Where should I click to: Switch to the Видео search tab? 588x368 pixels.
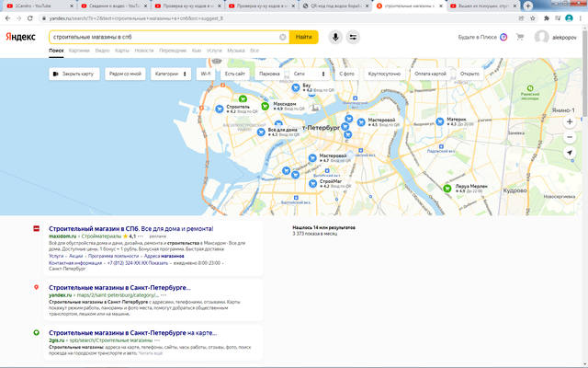tap(102, 51)
